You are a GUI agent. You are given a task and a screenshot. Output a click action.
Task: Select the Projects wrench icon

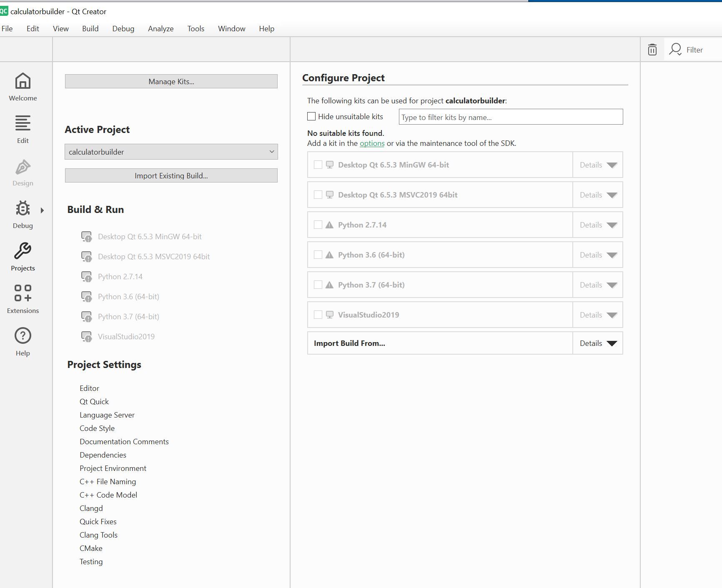[23, 251]
